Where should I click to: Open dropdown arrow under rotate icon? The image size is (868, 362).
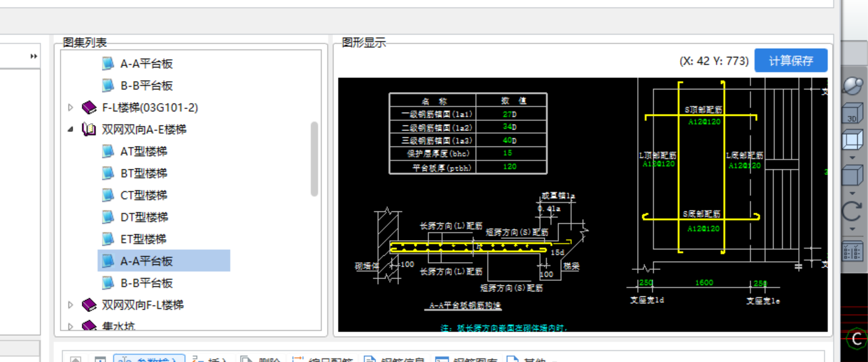click(852, 229)
